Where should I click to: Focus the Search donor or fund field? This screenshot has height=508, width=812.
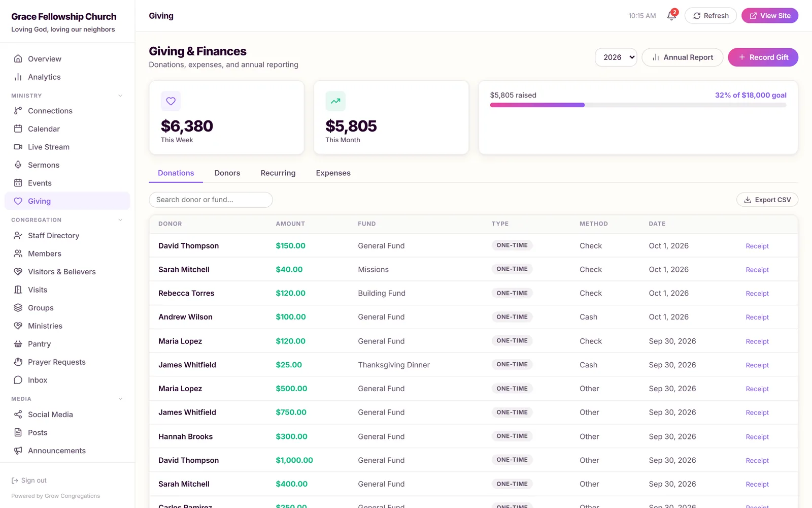(x=211, y=200)
